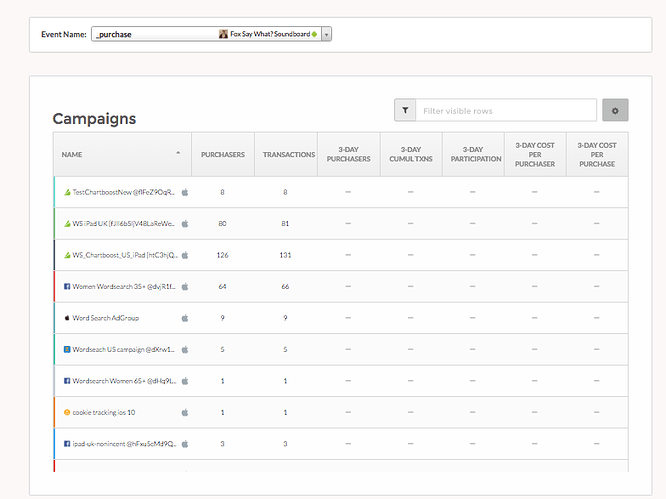Click Chartboost icon beside WS iPad UK

coord(67,223)
